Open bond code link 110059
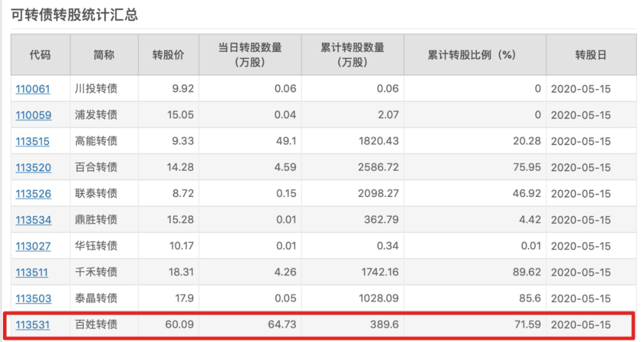Screen dimensions: 644x342 tap(33, 115)
